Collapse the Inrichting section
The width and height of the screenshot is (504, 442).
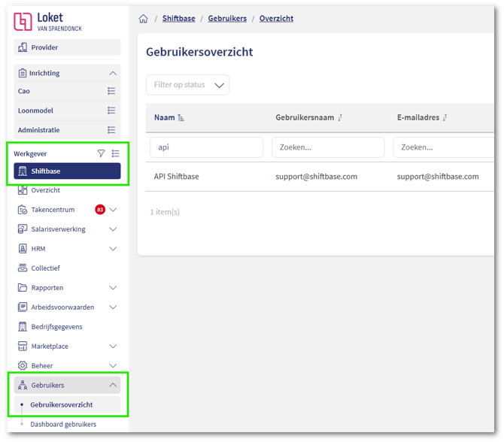pyautogui.click(x=113, y=74)
